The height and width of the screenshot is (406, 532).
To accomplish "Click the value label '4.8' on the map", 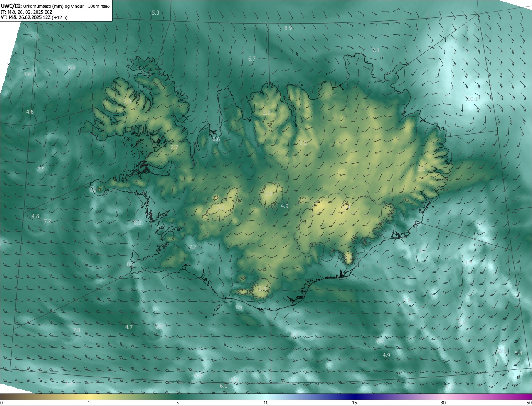I will pos(35,216).
